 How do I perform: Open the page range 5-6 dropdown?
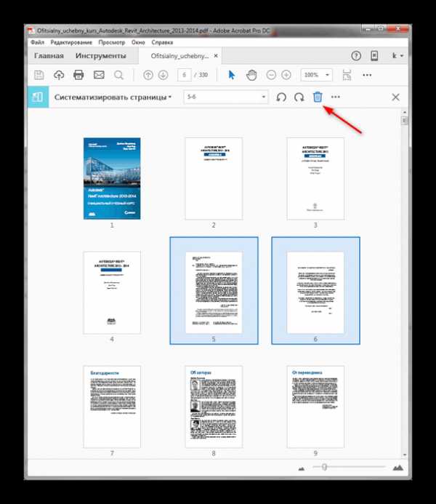226,97
